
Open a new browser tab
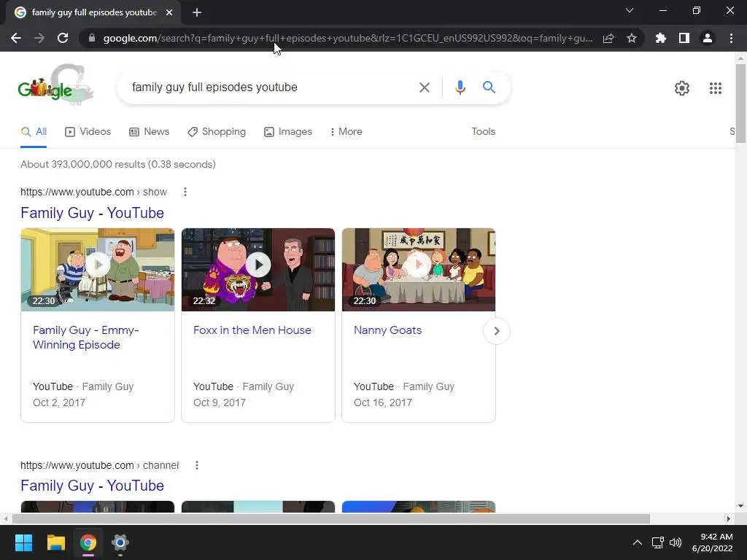tap(197, 12)
